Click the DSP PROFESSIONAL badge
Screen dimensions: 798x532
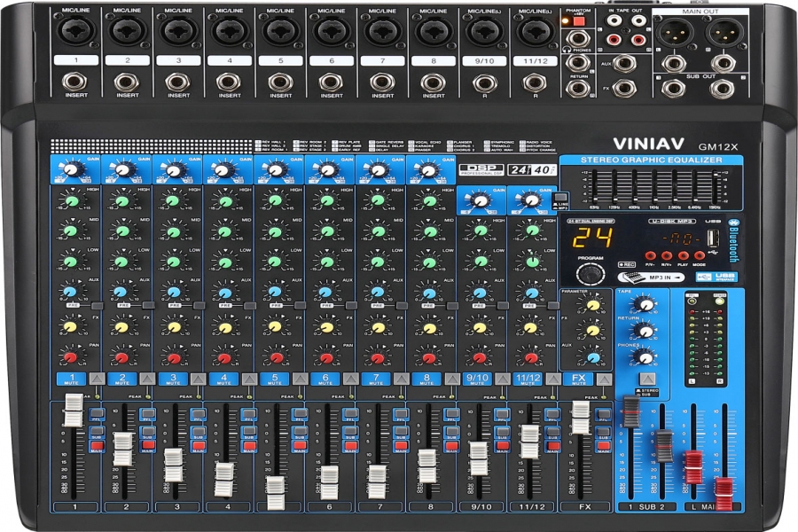[x=483, y=170]
